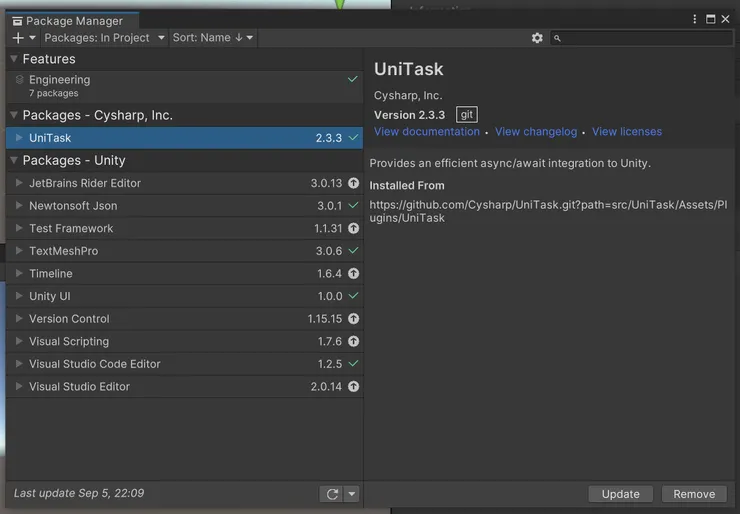Open the Packages: In Project dropdown
Image resolution: width=740 pixels, height=514 pixels.
click(x=104, y=38)
